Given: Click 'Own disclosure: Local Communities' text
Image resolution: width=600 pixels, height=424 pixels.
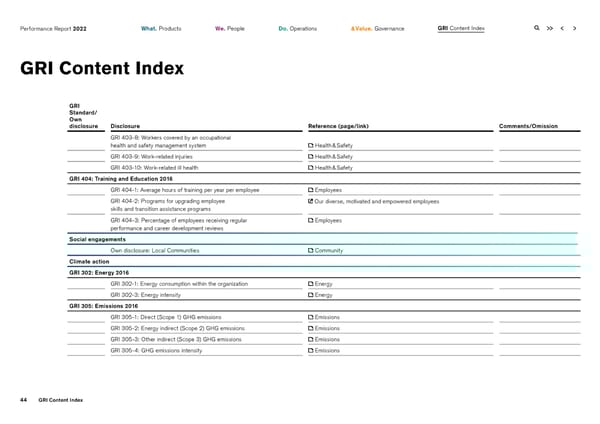Looking at the screenshot, I should (x=155, y=251).
